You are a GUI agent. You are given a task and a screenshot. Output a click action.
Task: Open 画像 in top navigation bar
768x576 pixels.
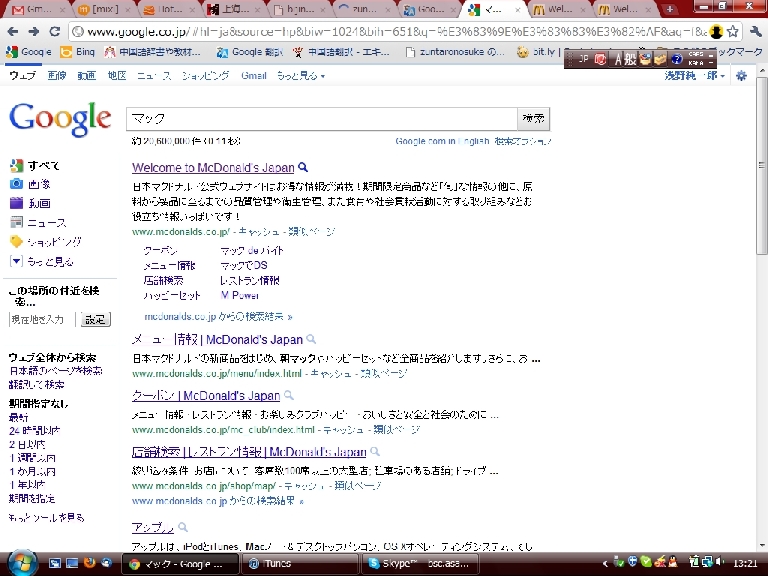coord(57,76)
